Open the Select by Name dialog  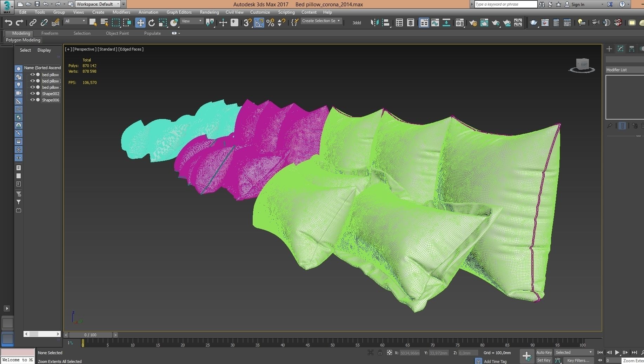tap(104, 23)
